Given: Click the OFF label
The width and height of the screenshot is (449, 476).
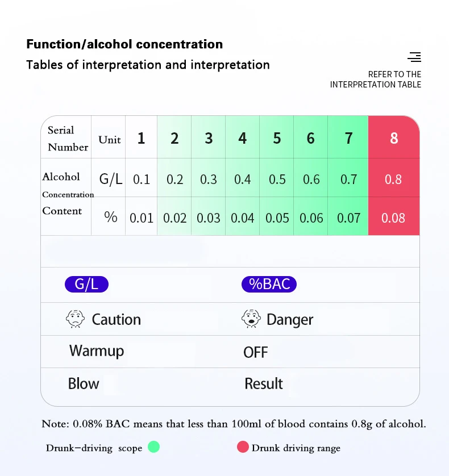Looking at the screenshot, I should click(256, 352).
